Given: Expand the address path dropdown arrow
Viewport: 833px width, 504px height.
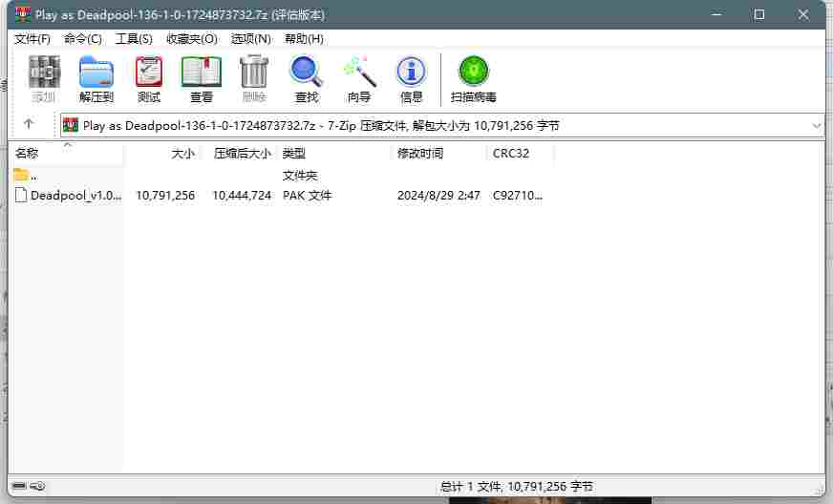Looking at the screenshot, I should (816, 126).
